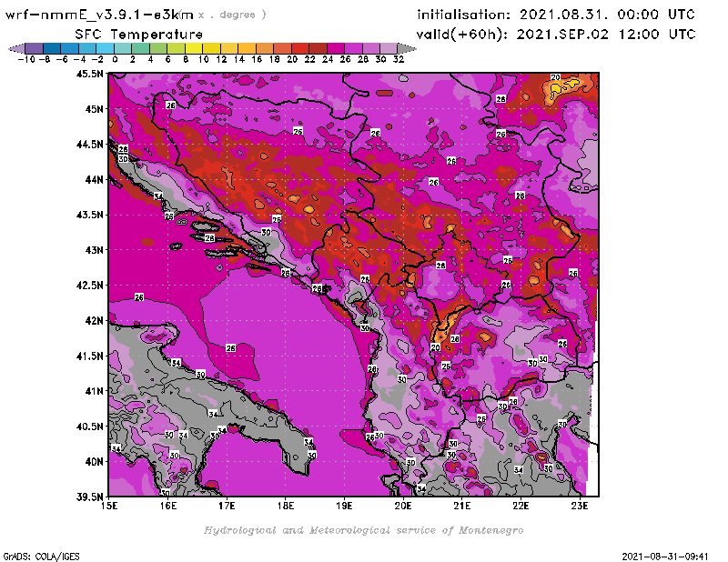Click the 43.5N latitude axis label
The height and width of the screenshot is (562, 728).
coord(89,215)
